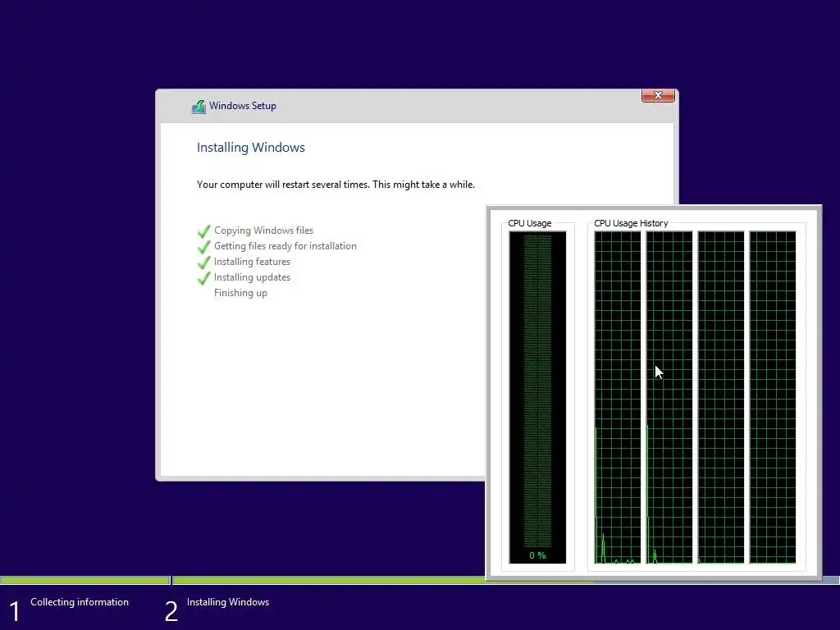Viewport: 840px width, 630px height.
Task: Click the bottom 'Installing Windows' phase label
Action: tap(228, 602)
